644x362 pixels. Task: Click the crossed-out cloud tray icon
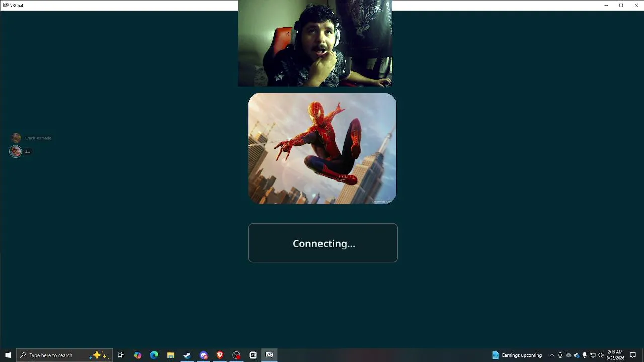pyautogui.click(x=568, y=355)
